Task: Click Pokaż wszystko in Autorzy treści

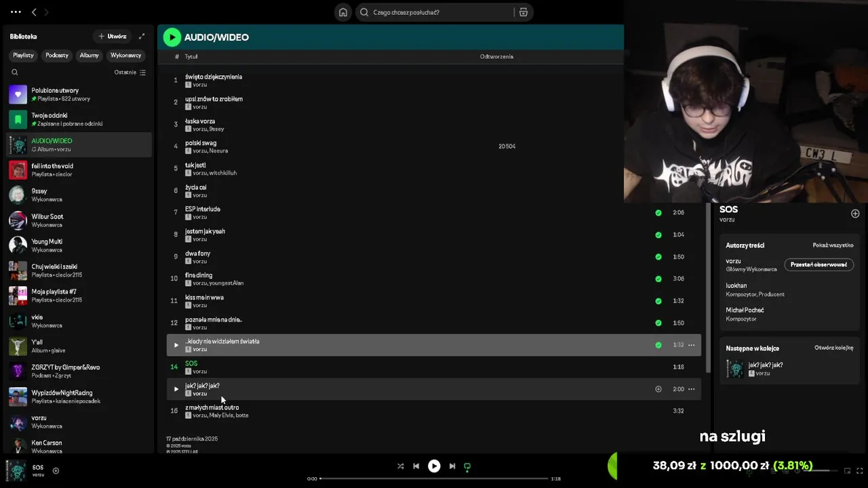Action: 833,245
